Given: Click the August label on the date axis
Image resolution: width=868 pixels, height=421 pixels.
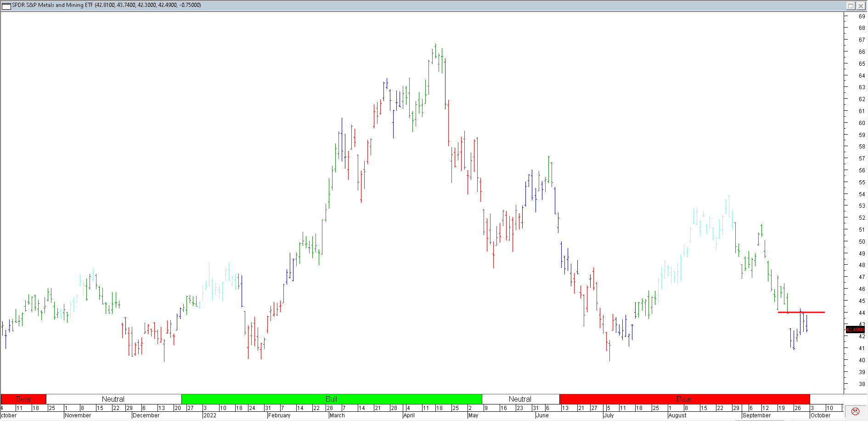Looking at the screenshot, I should pyautogui.click(x=677, y=415).
